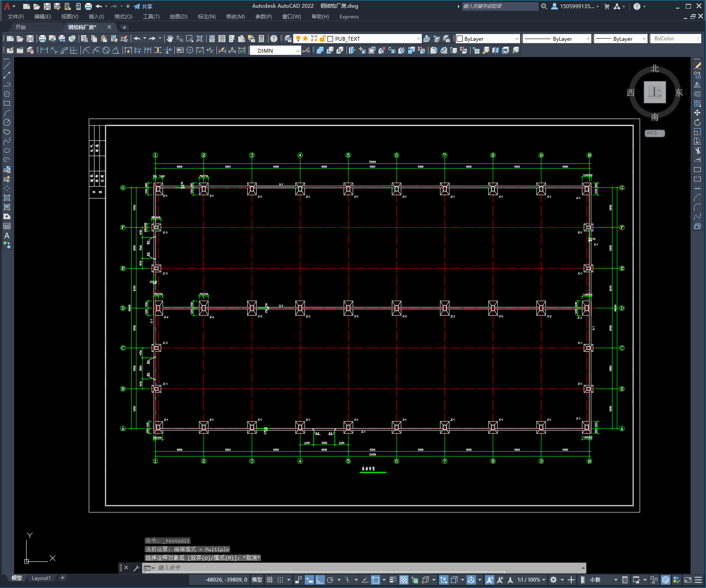
Task: Click the Zoom Window tool
Action: 189,39
